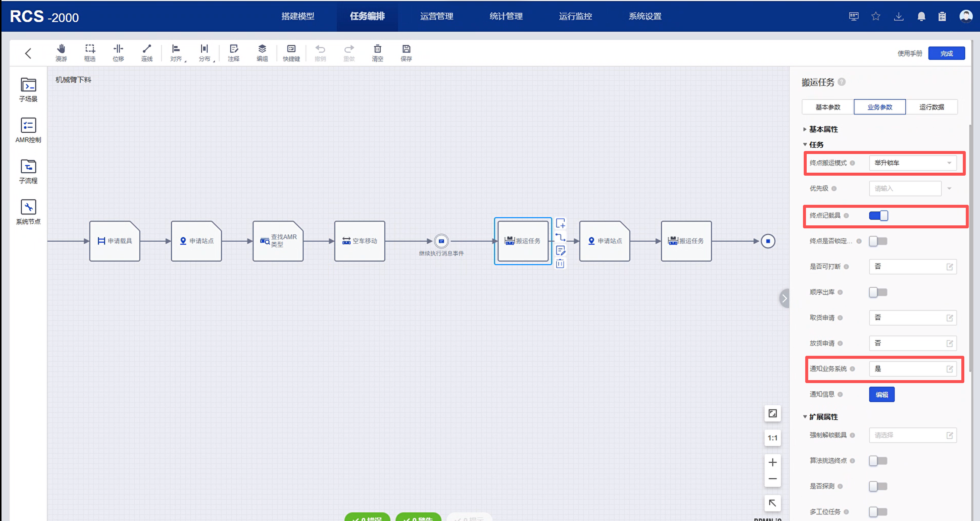
Task: Toggle the 终点是否锁定 switch
Action: coord(878,241)
